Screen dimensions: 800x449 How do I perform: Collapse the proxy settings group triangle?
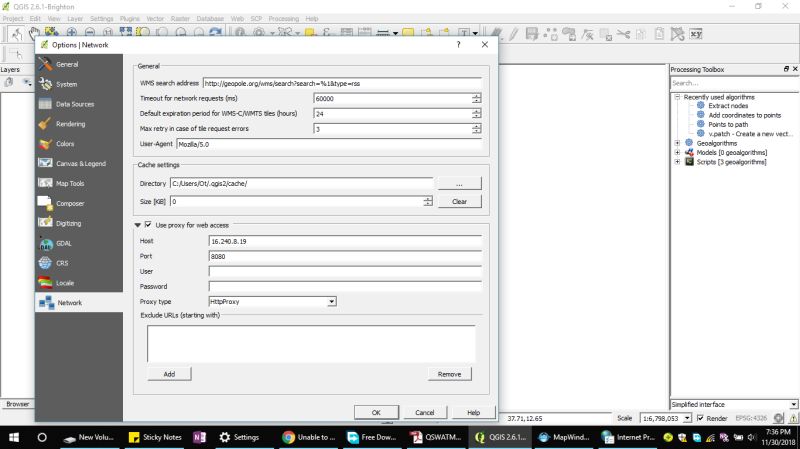pyautogui.click(x=137, y=224)
